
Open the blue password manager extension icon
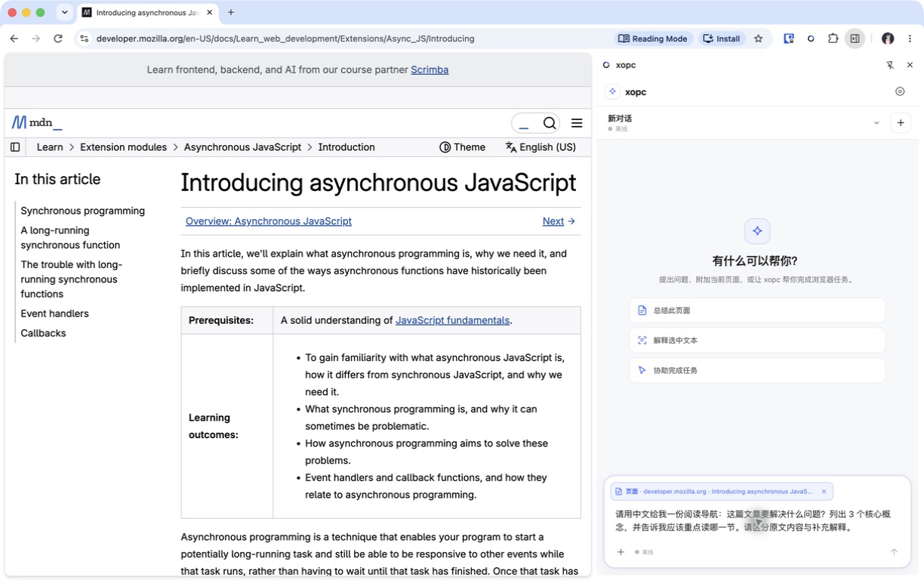pos(789,39)
